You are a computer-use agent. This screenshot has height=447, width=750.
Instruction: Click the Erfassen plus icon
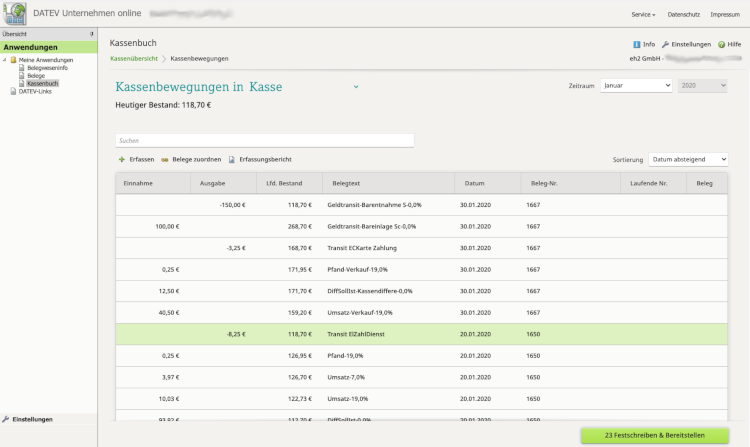pyautogui.click(x=122, y=159)
